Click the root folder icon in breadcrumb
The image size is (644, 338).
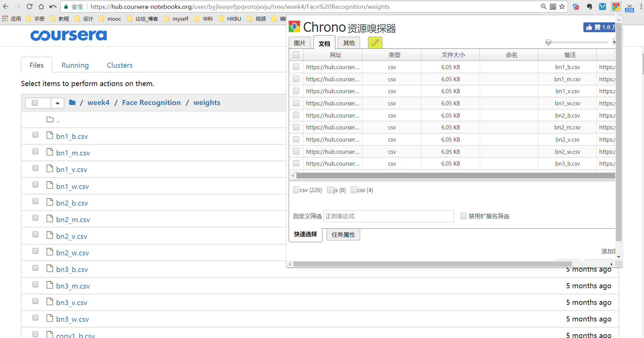72,102
